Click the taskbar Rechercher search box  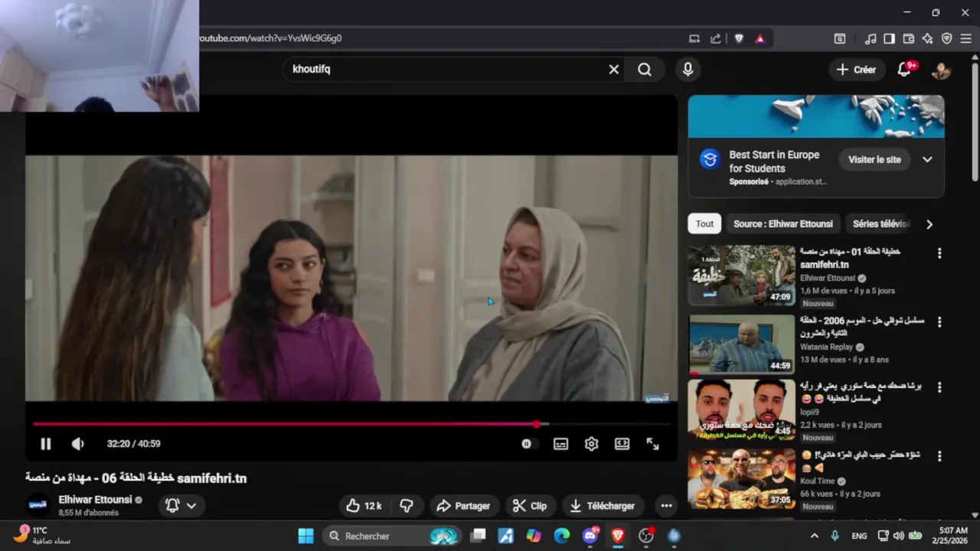tap(391, 536)
